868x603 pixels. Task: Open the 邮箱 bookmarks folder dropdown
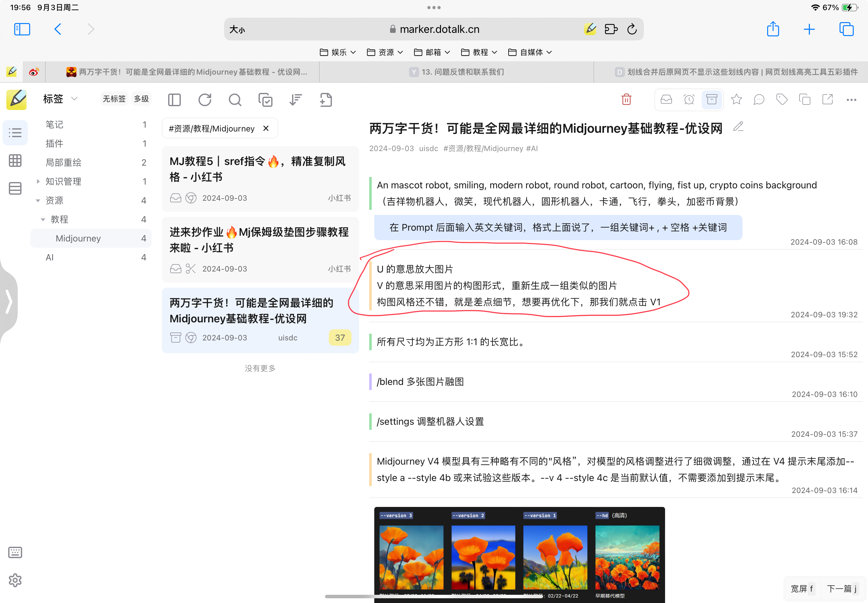(x=432, y=52)
